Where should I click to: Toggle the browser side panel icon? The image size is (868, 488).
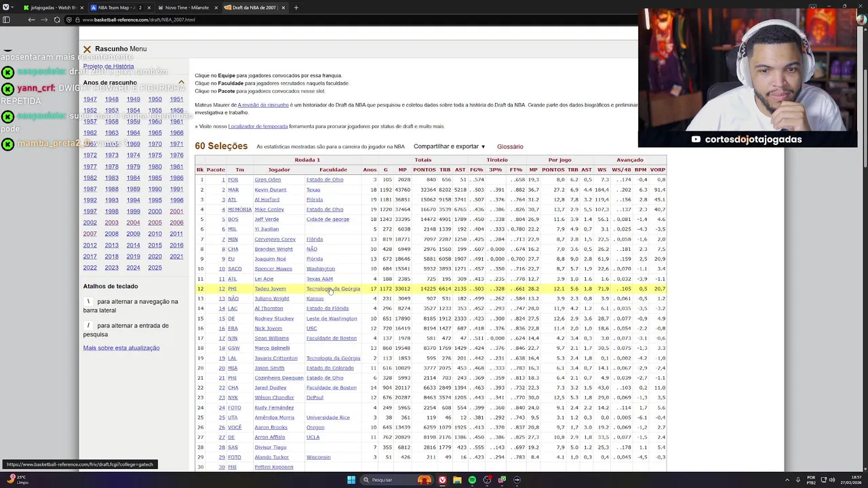6,20
